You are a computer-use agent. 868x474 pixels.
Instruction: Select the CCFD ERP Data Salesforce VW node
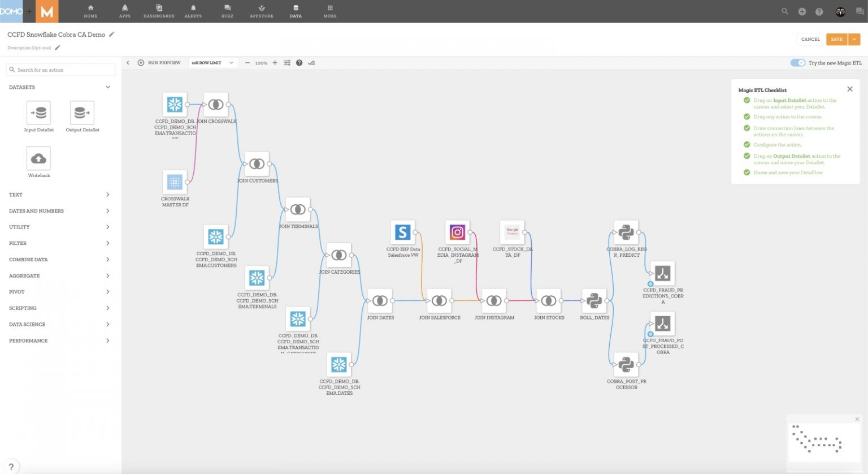402,231
